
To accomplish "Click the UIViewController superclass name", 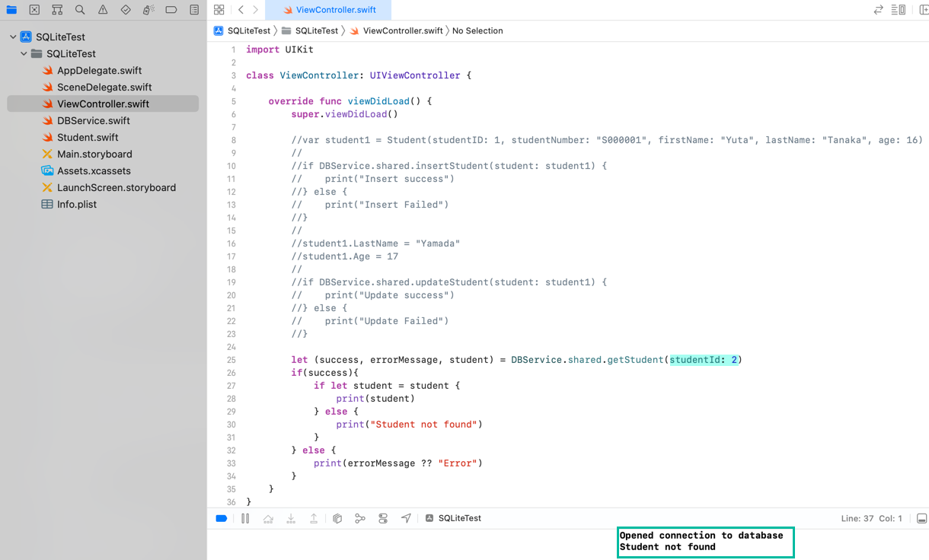I will click(415, 75).
